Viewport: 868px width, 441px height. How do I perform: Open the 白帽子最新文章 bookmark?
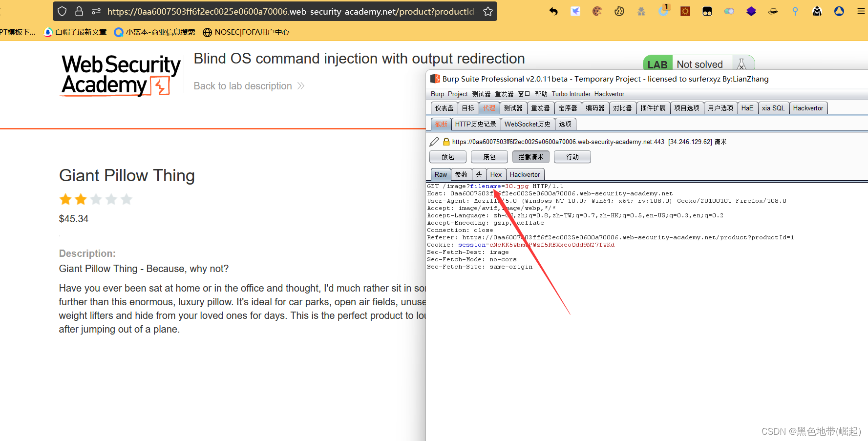(75, 32)
